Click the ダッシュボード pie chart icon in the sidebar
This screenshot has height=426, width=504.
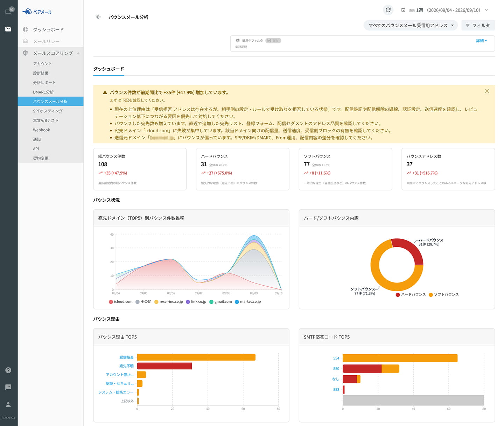click(x=25, y=29)
